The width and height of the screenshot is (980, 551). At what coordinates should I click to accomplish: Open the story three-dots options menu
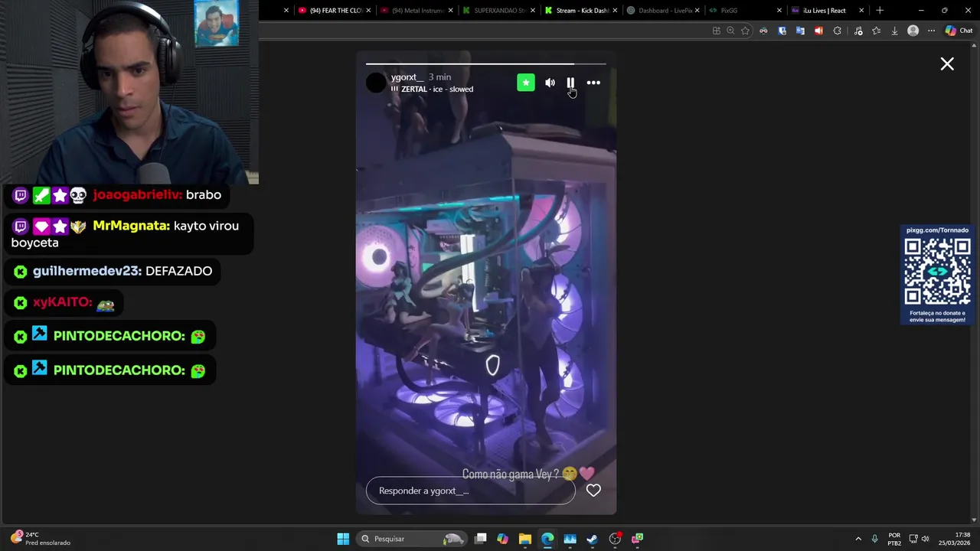pos(593,83)
